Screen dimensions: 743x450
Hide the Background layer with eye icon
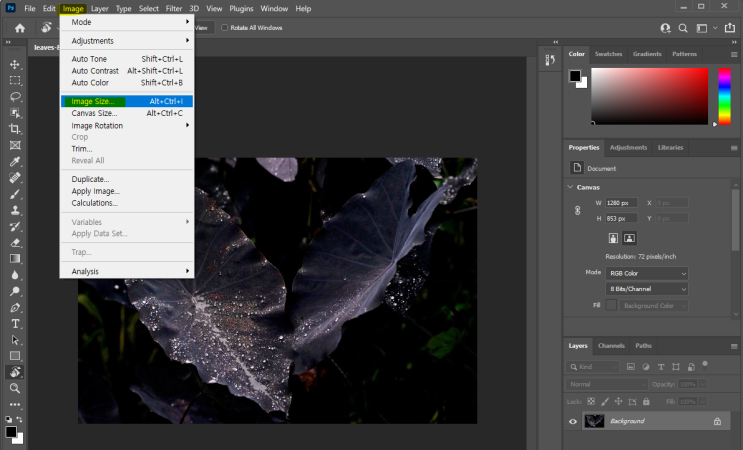(x=573, y=421)
